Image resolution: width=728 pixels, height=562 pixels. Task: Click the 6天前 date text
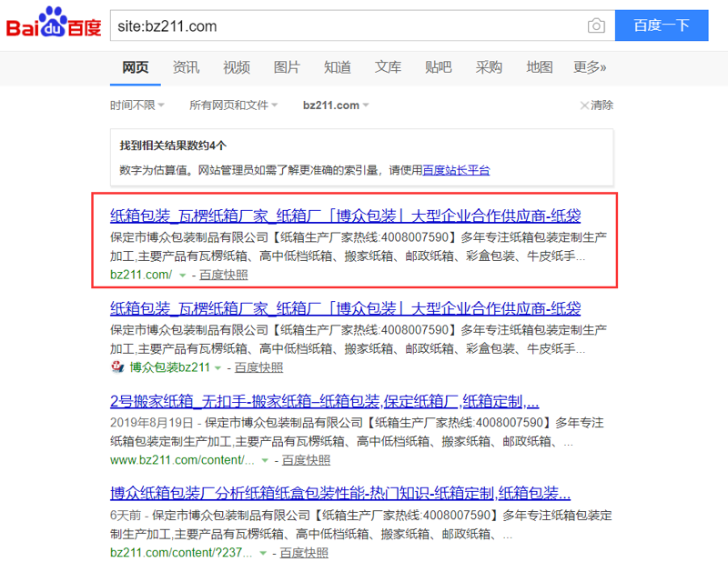[126, 516]
